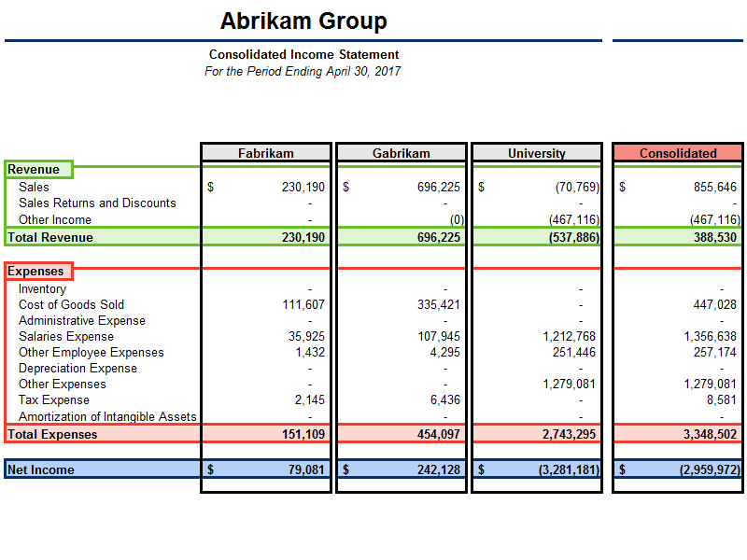
Task: Click the Consolidated Total Revenue value 388,530
Action: pyautogui.click(x=714, y=238)
